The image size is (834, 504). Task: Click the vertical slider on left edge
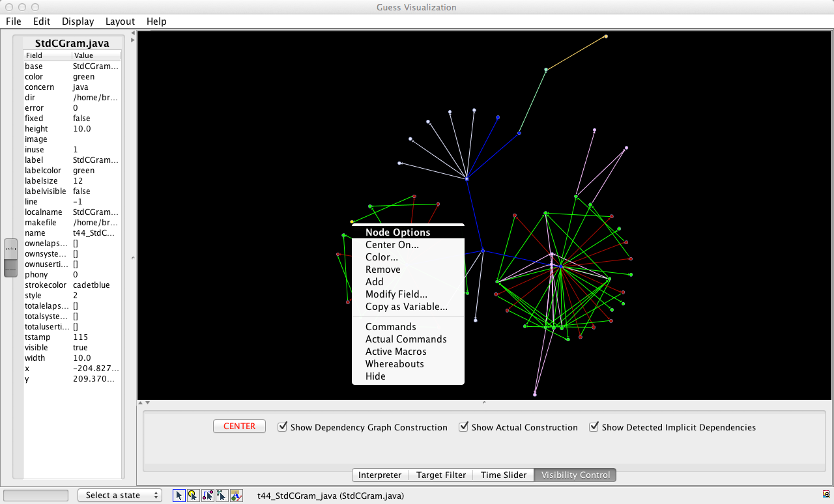[10, 258]
